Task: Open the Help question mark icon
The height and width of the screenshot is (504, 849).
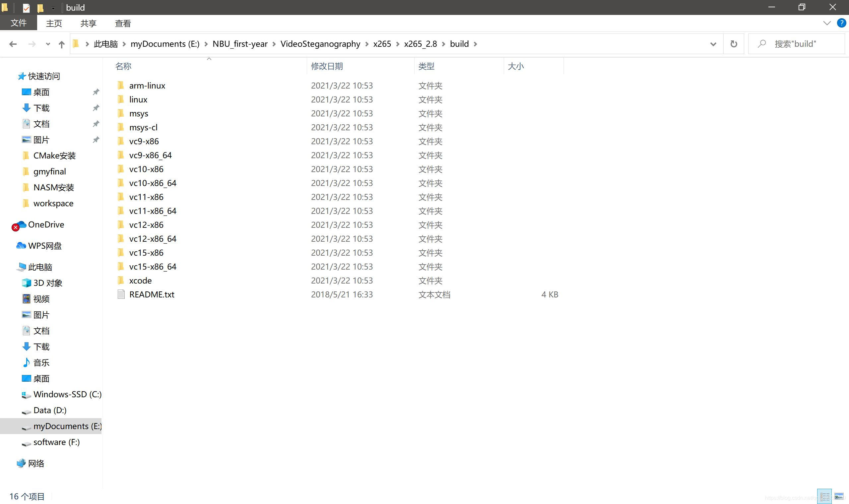Action: pyautogui.click(x=841, y=23)
